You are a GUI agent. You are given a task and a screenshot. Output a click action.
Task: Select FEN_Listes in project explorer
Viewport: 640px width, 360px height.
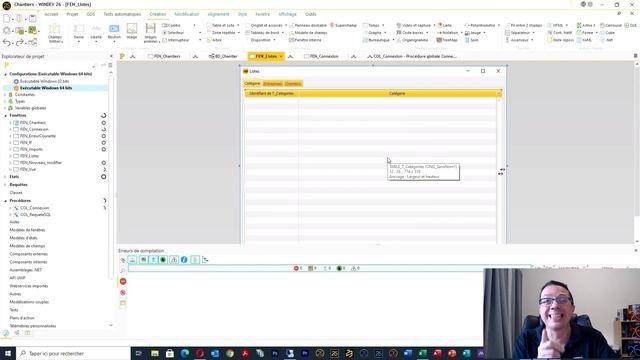click(29, 156)
